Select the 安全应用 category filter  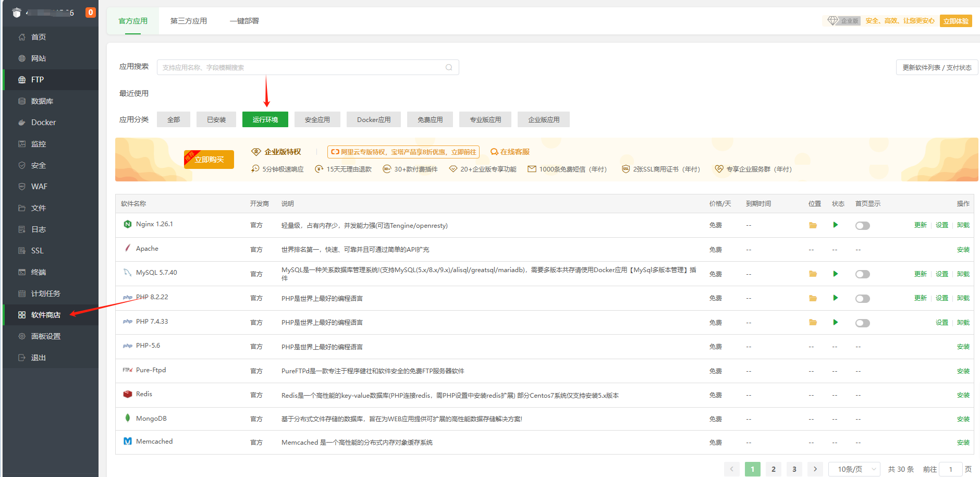click(x=317, y=119)
